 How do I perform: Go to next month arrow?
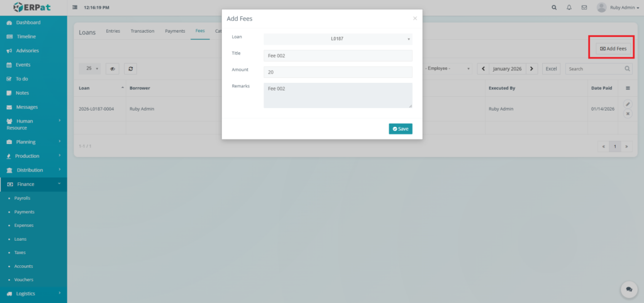coord(532,69)
